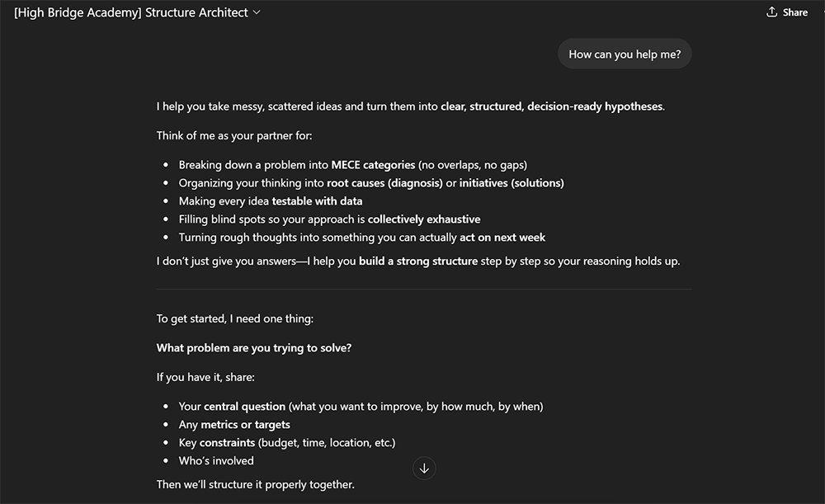Click the High Bridge Academy Structure Architect title
Image resolution: width=825 pixels, height=504 pixels.
[130, 12]
